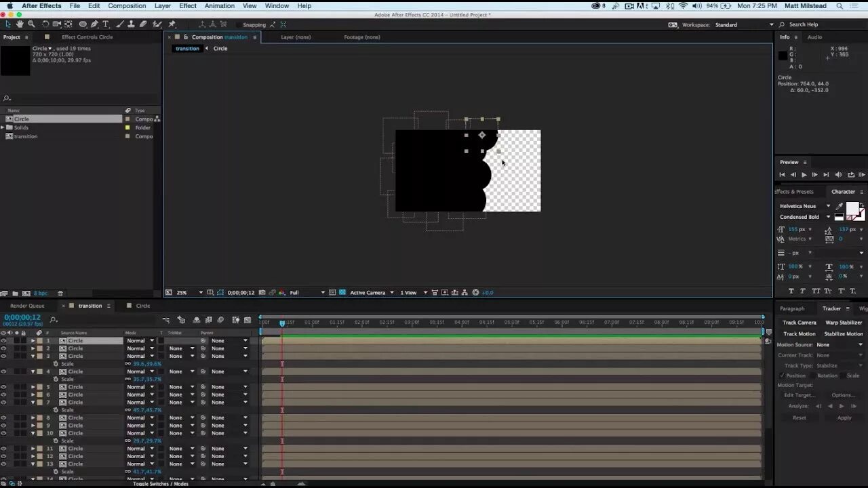The width and height of the screenshot is (868, 488).
Task: Click the Draft 3D icon in timeline
Action: [181, 320]
